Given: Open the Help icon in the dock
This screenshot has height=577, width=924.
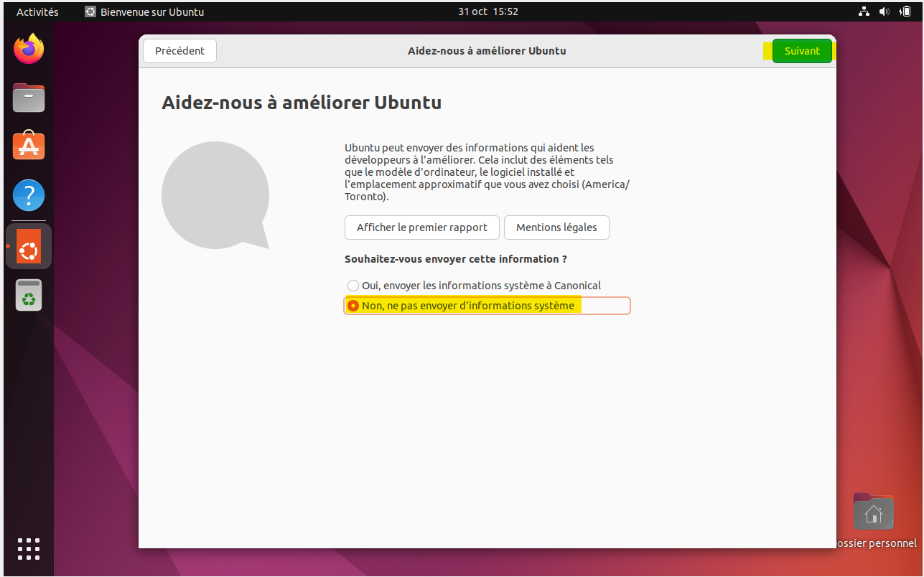Looking at the screenshot, I should [x=29, y=194].
